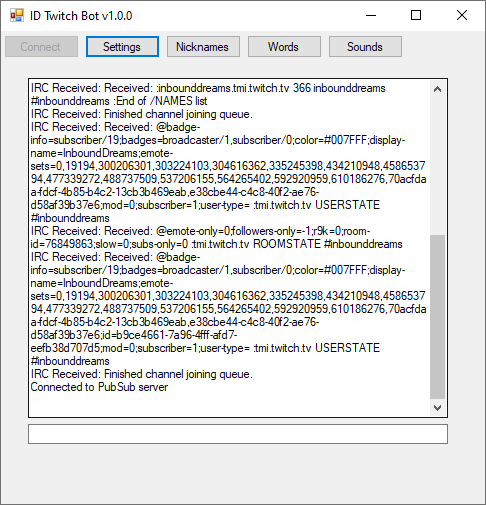Viewport: 486px width, 505px height.
Task: Open the Nicknames editor
Action: [203, 47]
